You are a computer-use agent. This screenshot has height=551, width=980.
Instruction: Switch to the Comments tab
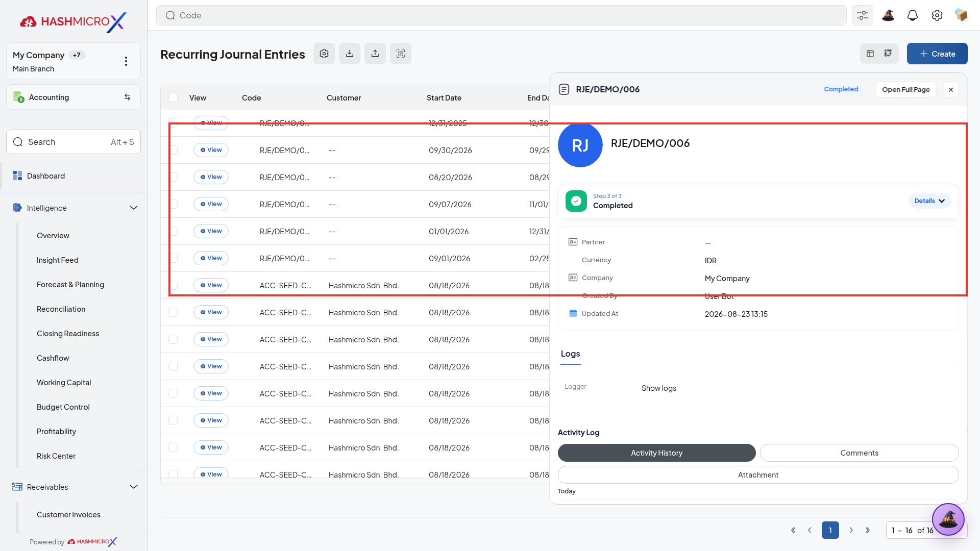pos(860,453)
